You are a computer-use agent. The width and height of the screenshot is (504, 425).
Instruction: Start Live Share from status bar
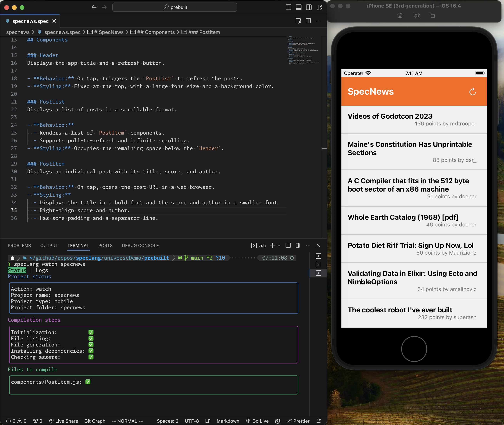click(x=63, y=421)
